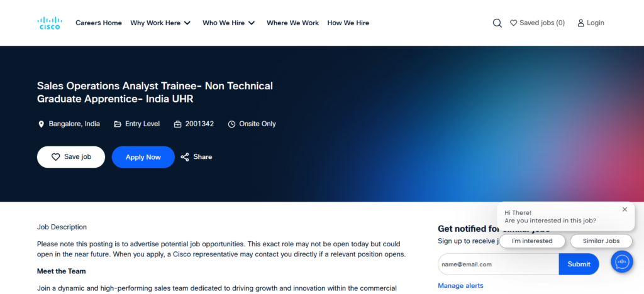Expand the Who We Hire menu
The width and height of the screenshot is (644, 294).
click(x=228, y=23)
